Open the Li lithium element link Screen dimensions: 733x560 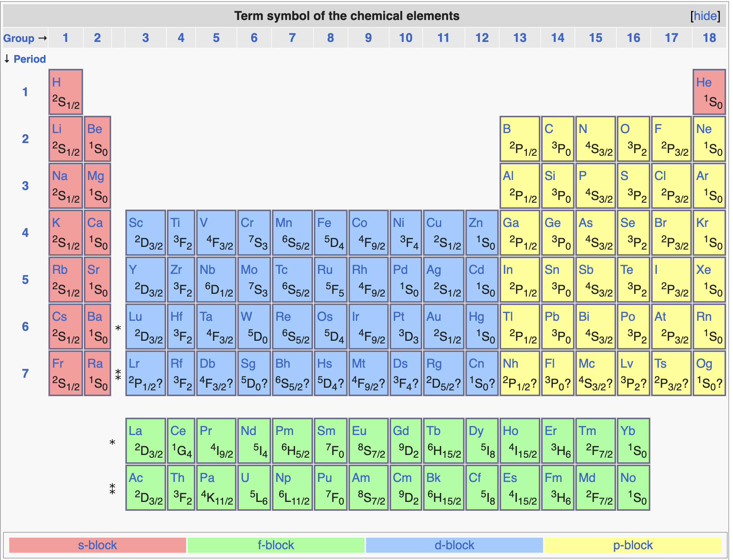click(57, 129)
